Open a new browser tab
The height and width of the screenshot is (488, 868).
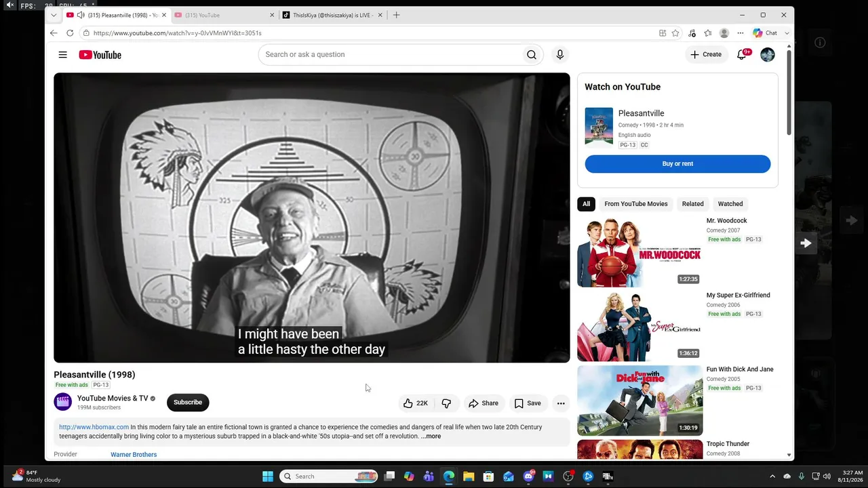[397, 15]
